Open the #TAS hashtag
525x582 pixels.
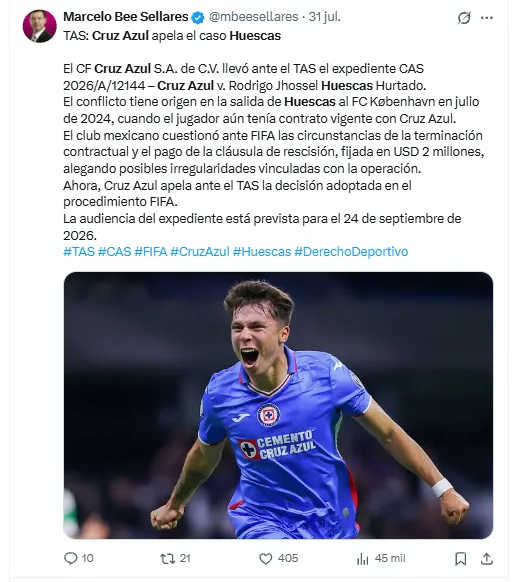coord(79,252)
